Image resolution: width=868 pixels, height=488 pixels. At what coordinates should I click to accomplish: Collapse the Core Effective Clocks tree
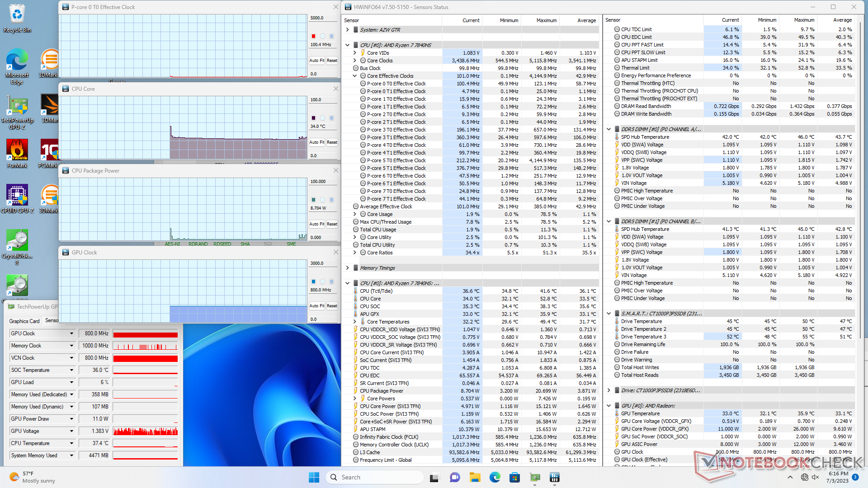pyautogui.click(x=355, y=76)
